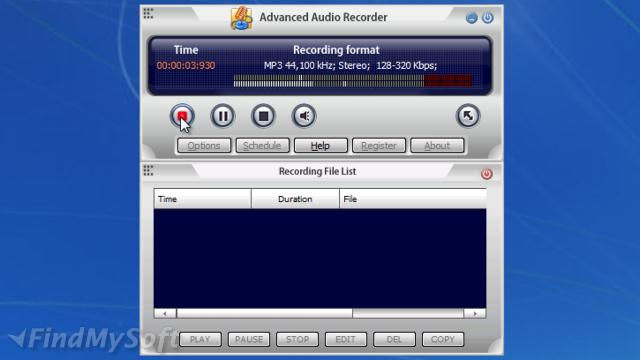Open the Help button
The image size is (640, 360).
[x=320, y=146]
